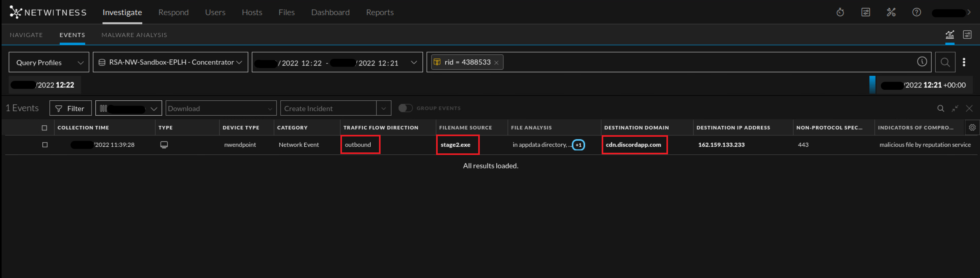Switch to the Malware Analysis tab
Viewport: 980px width, 278px height.
(x=134, y=35)
